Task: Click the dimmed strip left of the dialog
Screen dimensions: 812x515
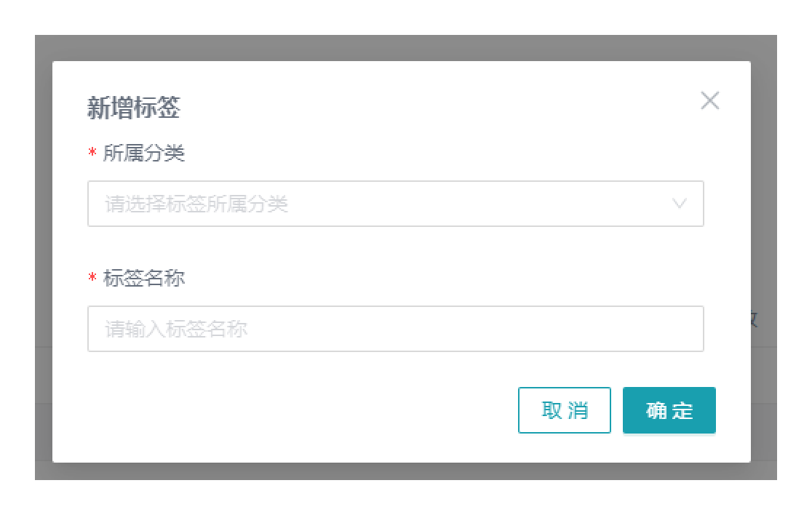Action: [x=44, y=255]
